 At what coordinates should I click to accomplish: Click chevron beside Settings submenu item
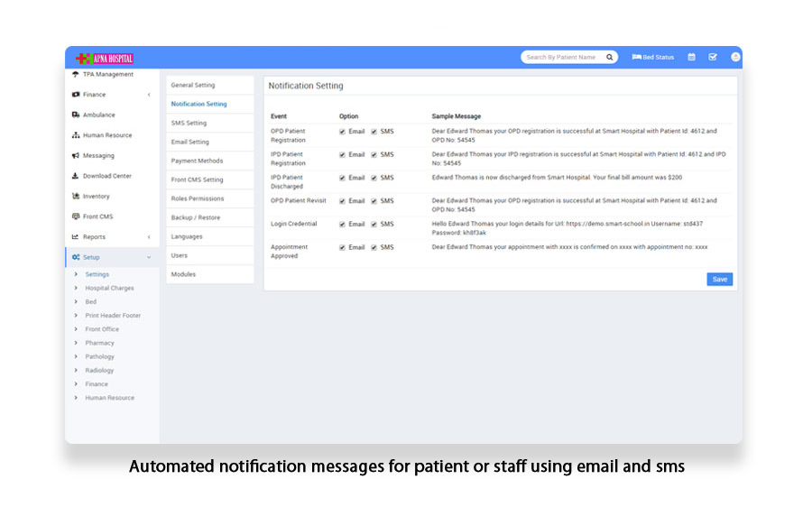click(x=76, y=274)
